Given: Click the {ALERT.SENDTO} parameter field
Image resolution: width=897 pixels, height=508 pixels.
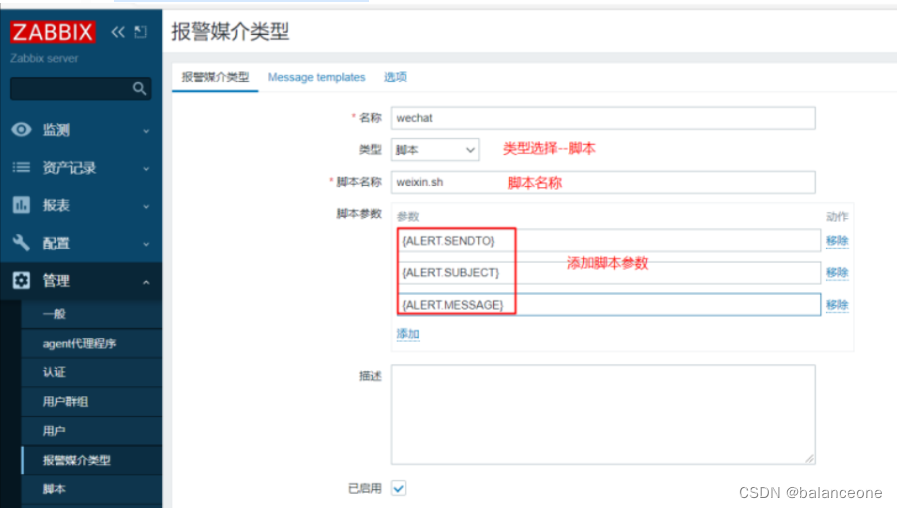Looking at the screenshot, I should tap(609, 241).
